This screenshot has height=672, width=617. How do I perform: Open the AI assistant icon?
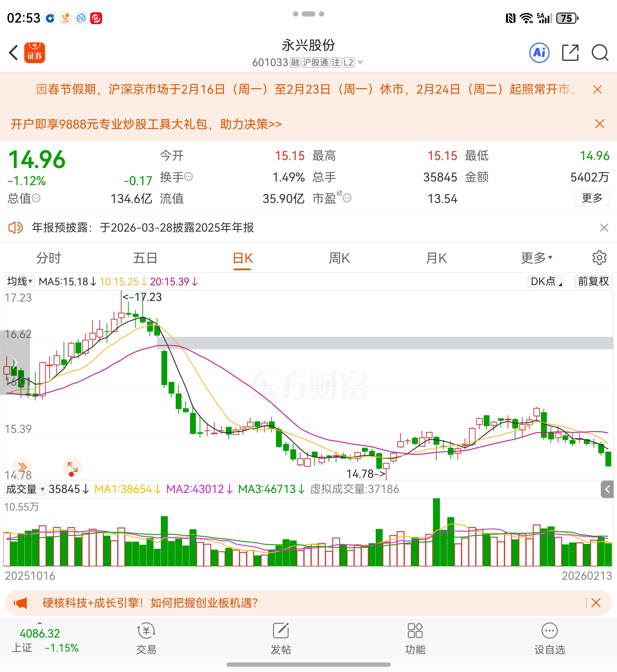point(539,53)
